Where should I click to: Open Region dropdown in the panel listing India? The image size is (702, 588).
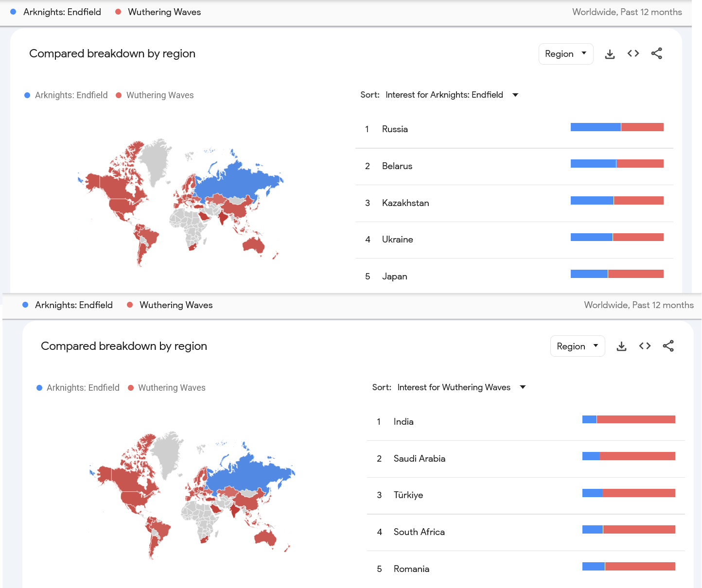(578, 346)
